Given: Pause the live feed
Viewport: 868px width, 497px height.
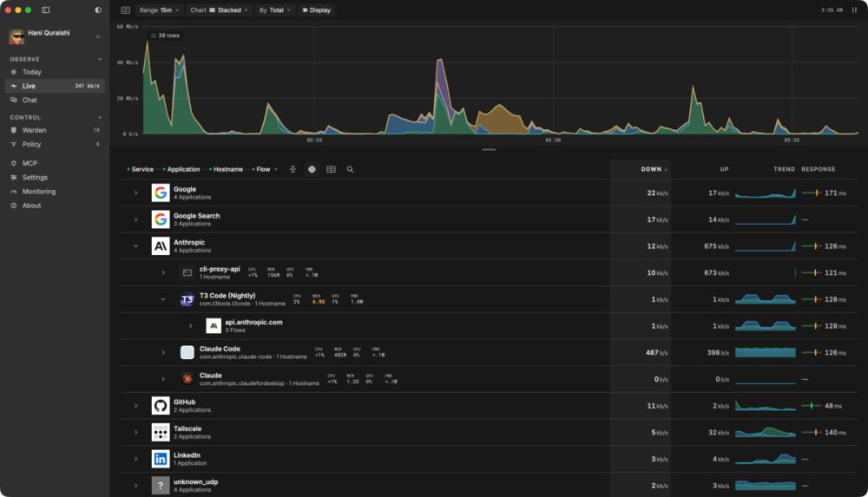Looking at the screenshot, I should coord(854,10).
